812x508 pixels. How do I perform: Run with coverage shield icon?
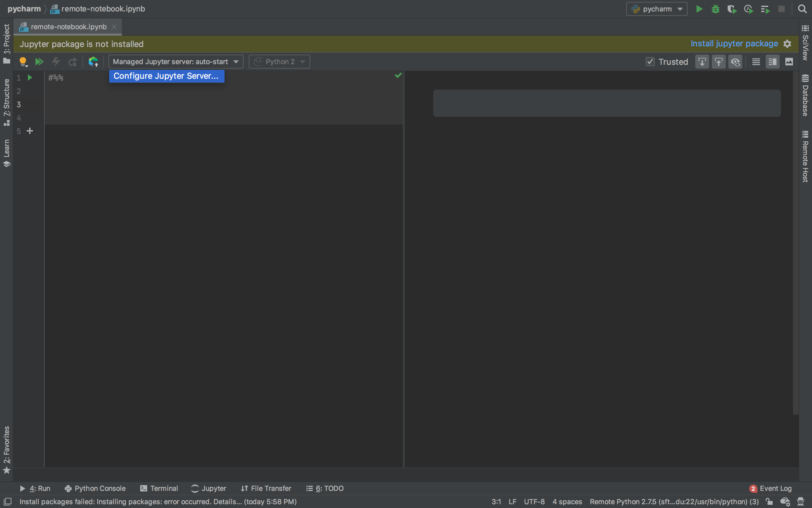click(732, 9)
